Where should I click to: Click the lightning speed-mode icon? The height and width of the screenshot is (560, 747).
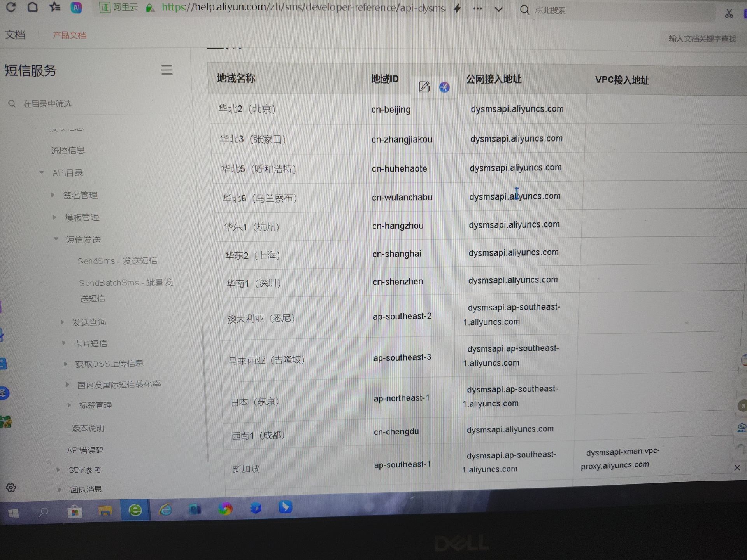(x=458, y=9)
